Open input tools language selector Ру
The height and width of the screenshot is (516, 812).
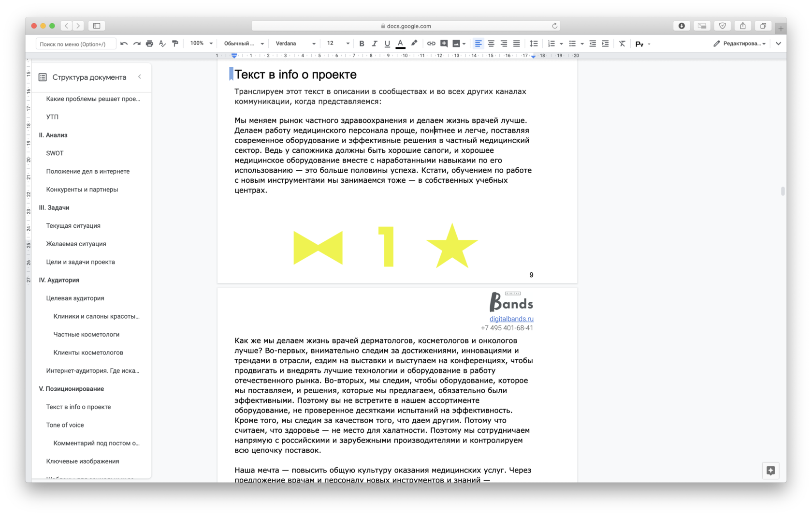pos(639,44)
